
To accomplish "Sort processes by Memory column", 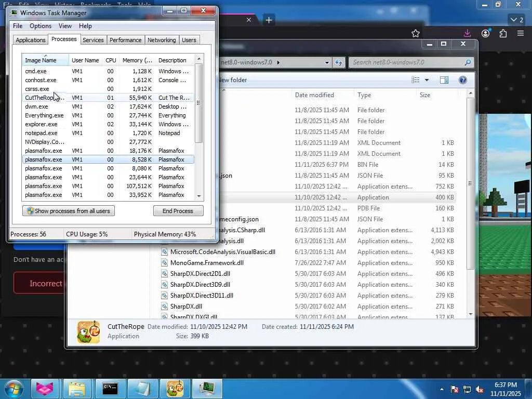I will coord(137,60).
